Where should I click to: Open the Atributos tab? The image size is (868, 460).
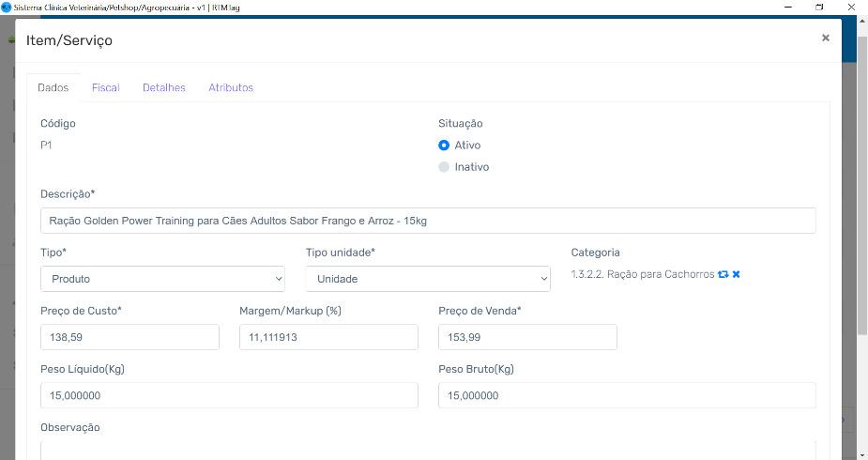(231, 87)
